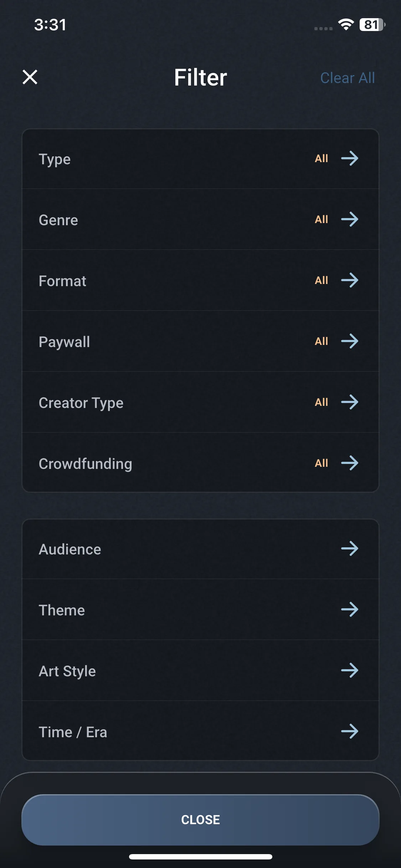
Task: Tap the arrow icon in Genre row
Action: (x=349, y=219)
